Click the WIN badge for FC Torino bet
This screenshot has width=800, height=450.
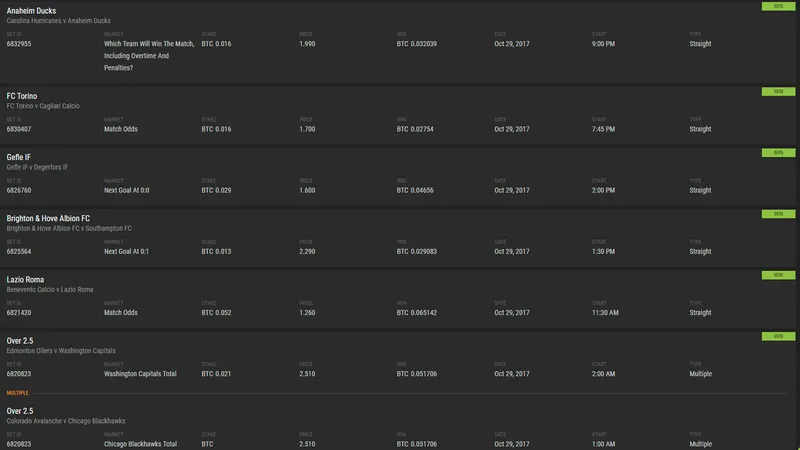click(x=778, y=91)
